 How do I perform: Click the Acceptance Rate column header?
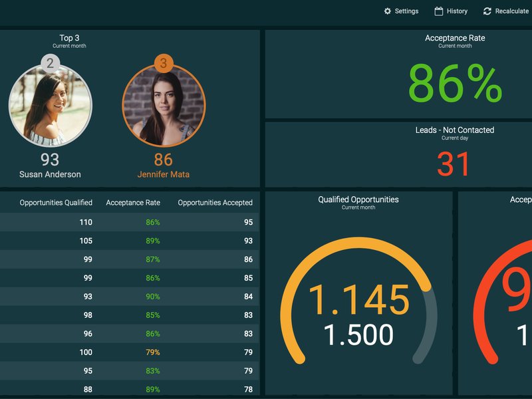[x=133, y=203]
